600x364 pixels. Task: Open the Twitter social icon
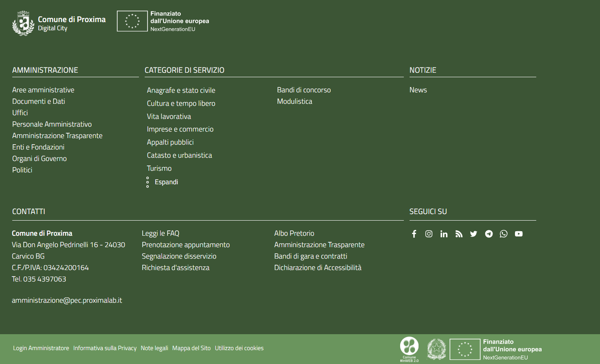tap(474, 234)
